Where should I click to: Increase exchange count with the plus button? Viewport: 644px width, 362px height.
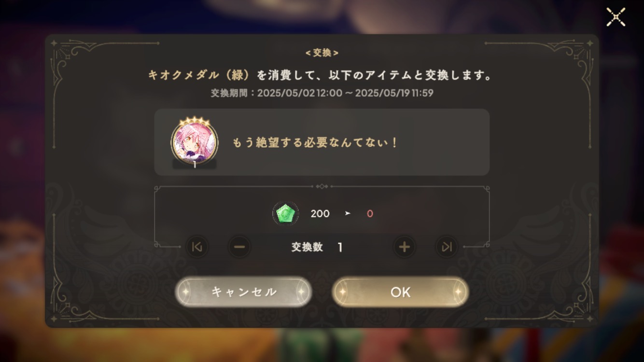click(x=405, y=247)
